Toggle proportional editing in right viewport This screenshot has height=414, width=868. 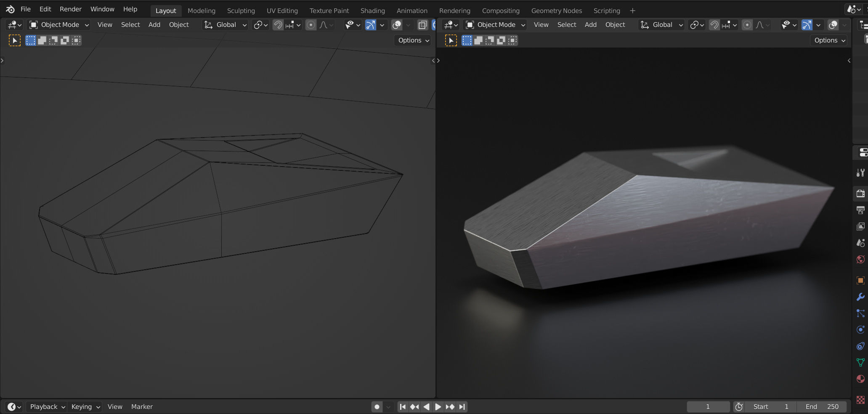(x=747, y=25)
